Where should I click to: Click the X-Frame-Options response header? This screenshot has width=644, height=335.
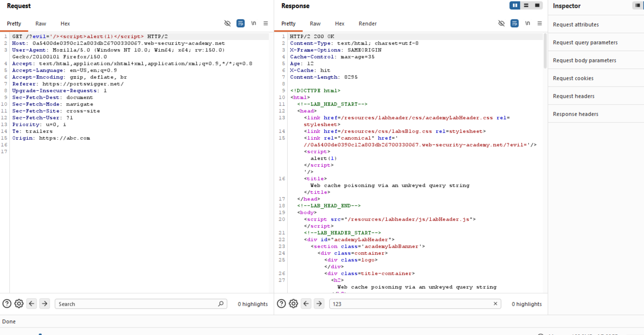[336, 50]
